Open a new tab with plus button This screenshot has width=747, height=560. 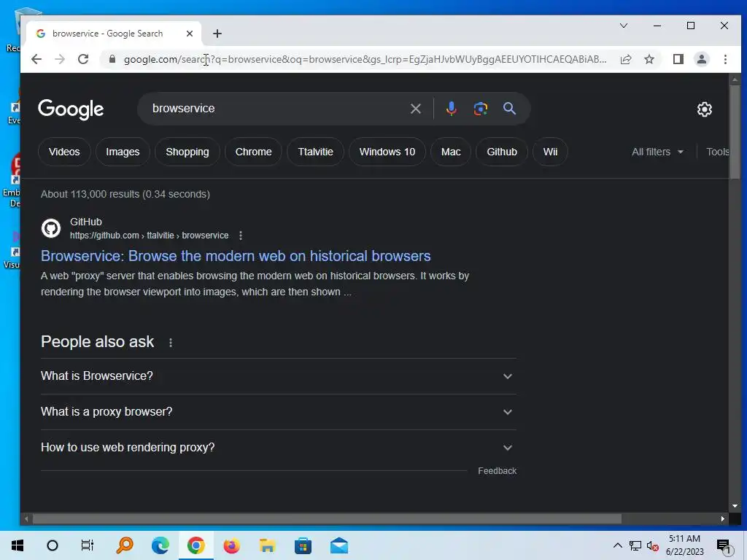click(x=217, y=34)
